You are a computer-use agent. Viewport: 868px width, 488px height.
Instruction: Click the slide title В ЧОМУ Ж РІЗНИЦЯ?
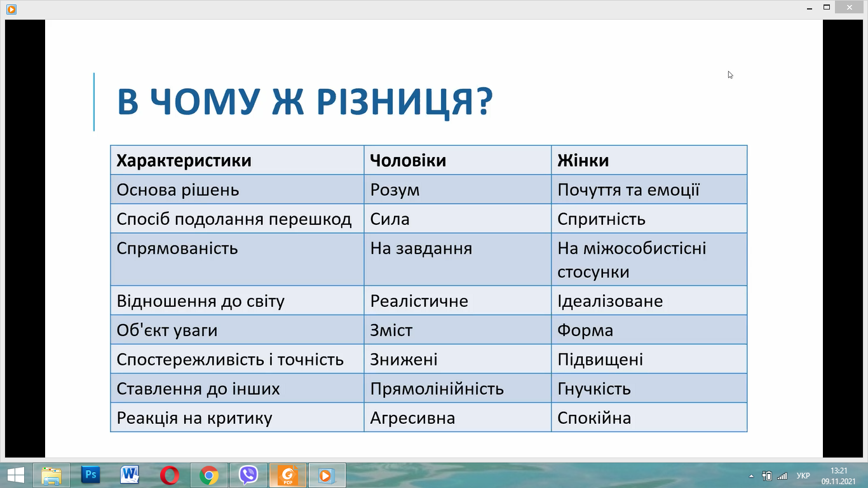tap(305, 102)
